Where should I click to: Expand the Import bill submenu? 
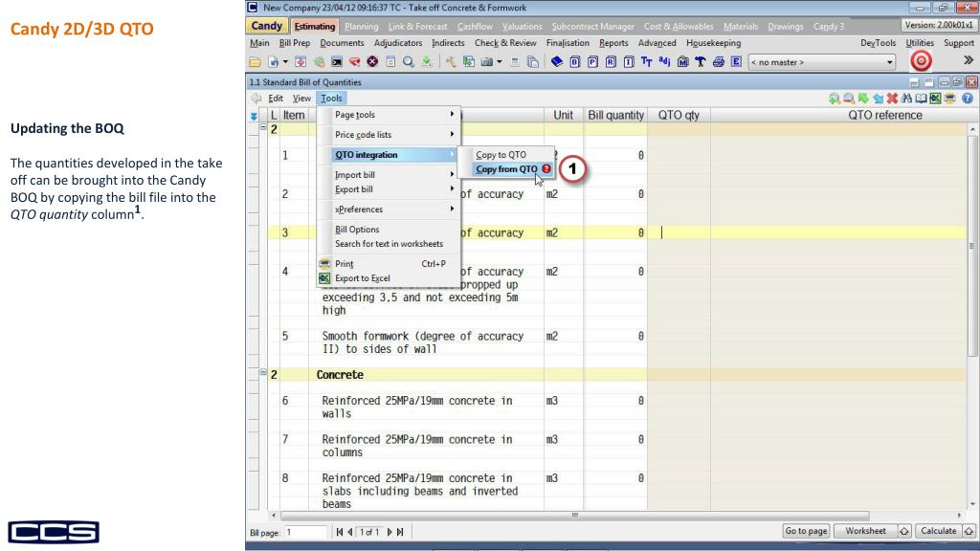tap(389, 175)
